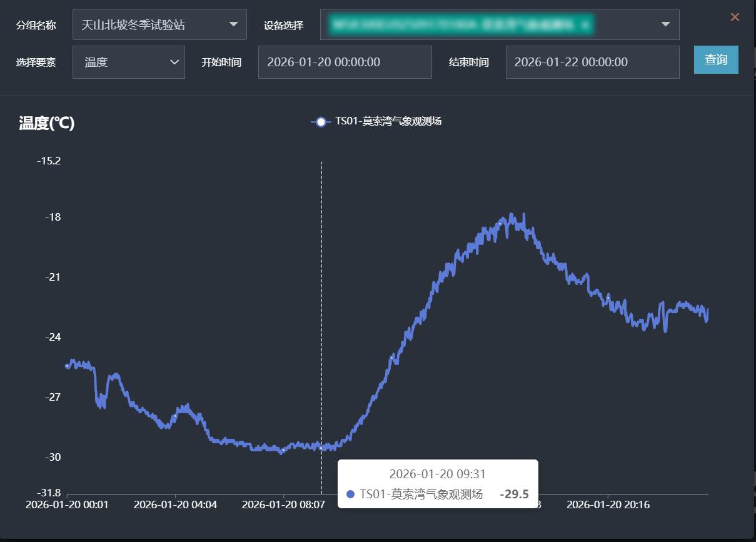Click the first data point on the curve

pyautogui.click(x=68, y=366)
